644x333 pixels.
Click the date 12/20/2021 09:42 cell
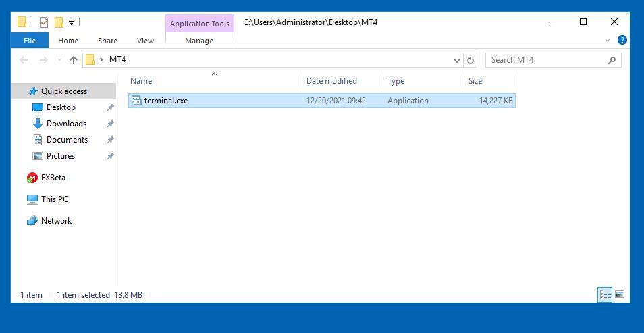336,101
